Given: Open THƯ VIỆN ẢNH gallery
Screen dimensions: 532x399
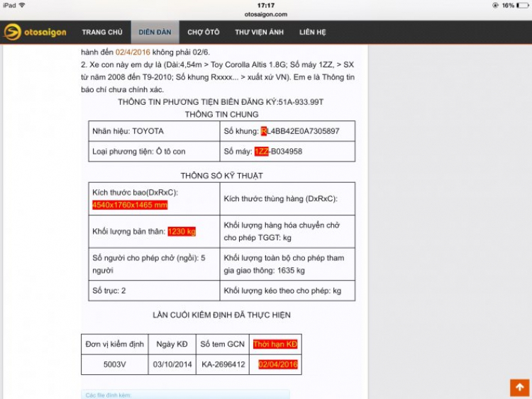Looking at the screenshot, I should coord(259,32).
